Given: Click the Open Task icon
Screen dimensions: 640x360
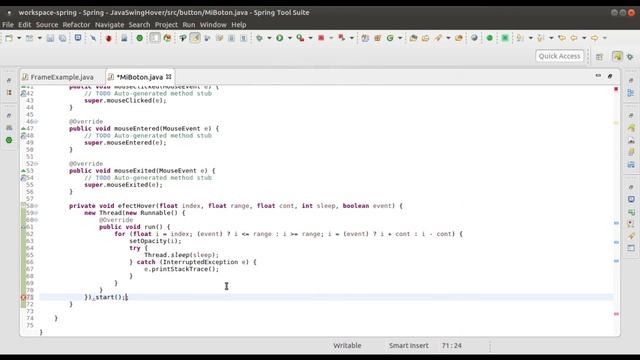Looking at the screenshot, I should (426, 38).
